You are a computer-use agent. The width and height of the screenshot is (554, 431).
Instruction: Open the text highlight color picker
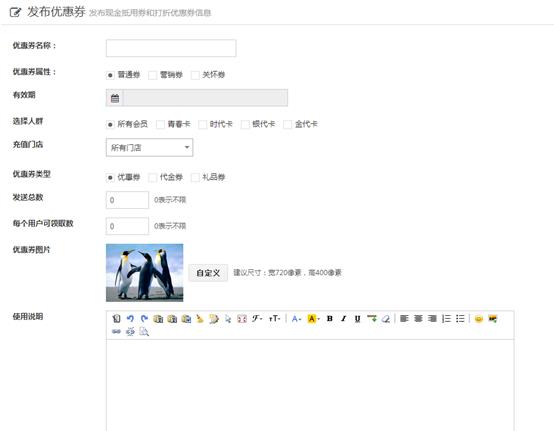click(313, 318)
